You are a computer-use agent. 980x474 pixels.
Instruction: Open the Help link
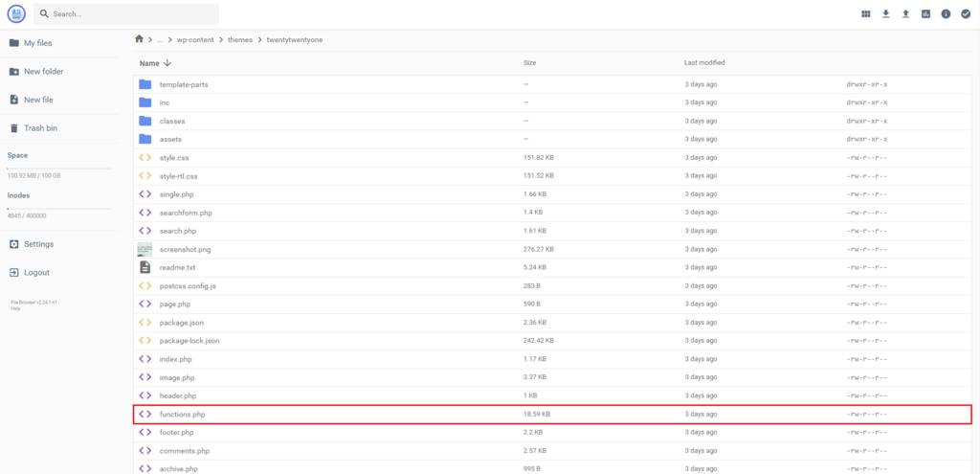(x=15, y=308)
